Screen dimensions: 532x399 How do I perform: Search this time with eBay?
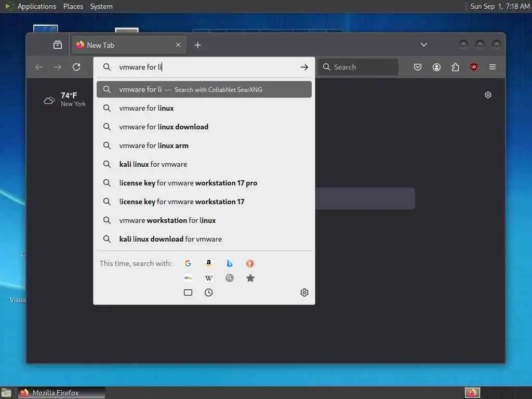(x=188, y=278)
